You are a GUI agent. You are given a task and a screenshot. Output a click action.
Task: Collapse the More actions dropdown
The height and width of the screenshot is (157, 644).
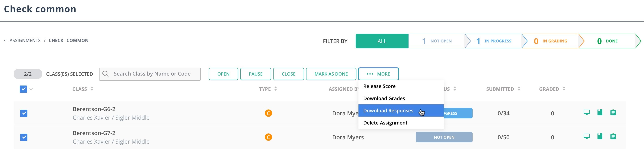(378, 74)
